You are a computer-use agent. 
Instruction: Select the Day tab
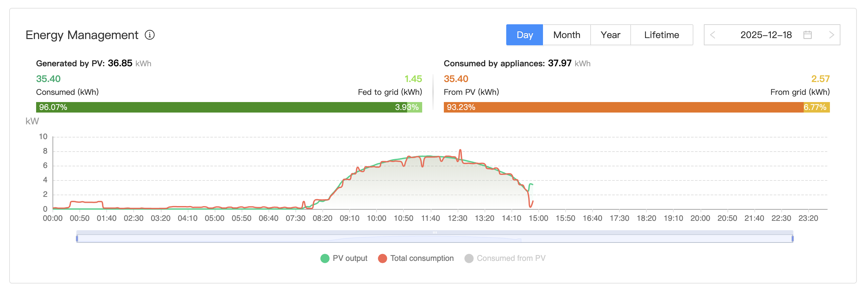pos(524,35)
